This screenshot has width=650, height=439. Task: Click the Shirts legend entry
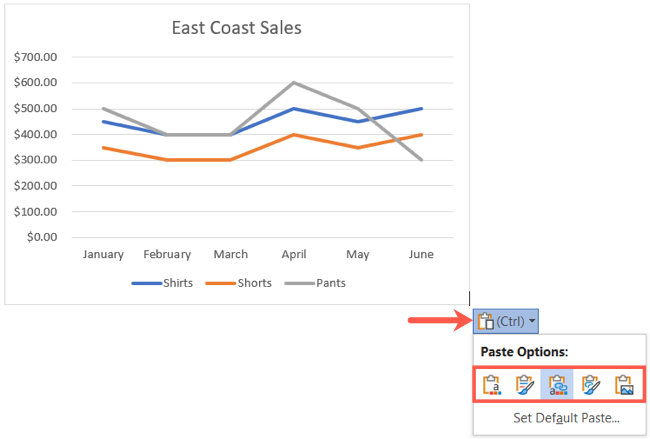tap(162, 283)
